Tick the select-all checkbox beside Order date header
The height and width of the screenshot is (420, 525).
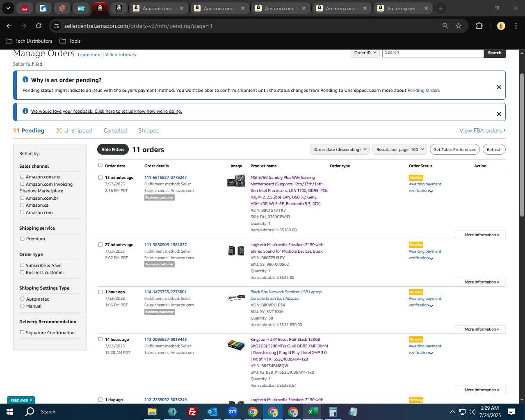100,165
